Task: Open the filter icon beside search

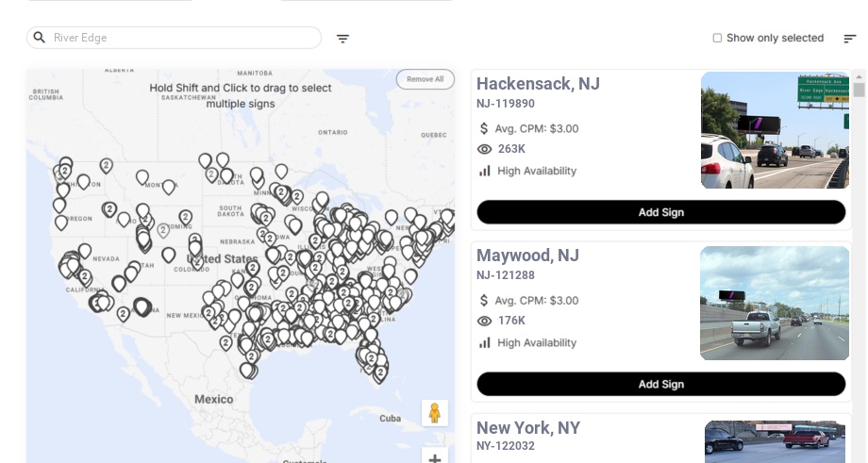Action: pos(342,39)
